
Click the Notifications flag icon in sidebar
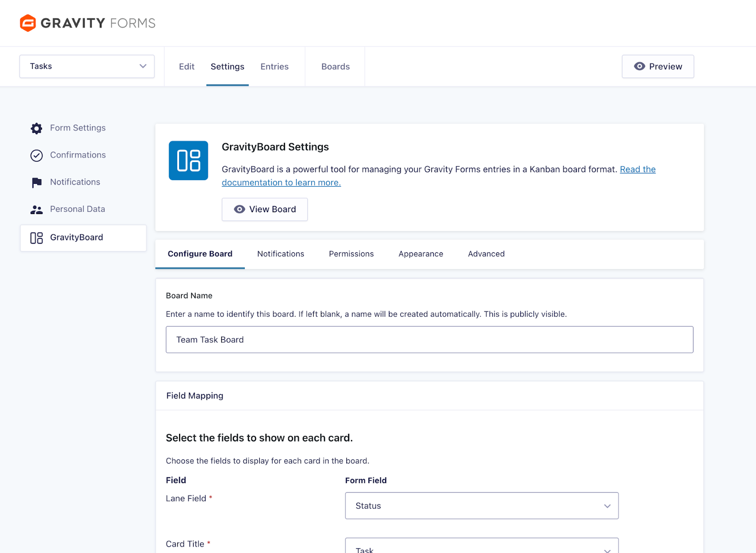tap(36, 182)
